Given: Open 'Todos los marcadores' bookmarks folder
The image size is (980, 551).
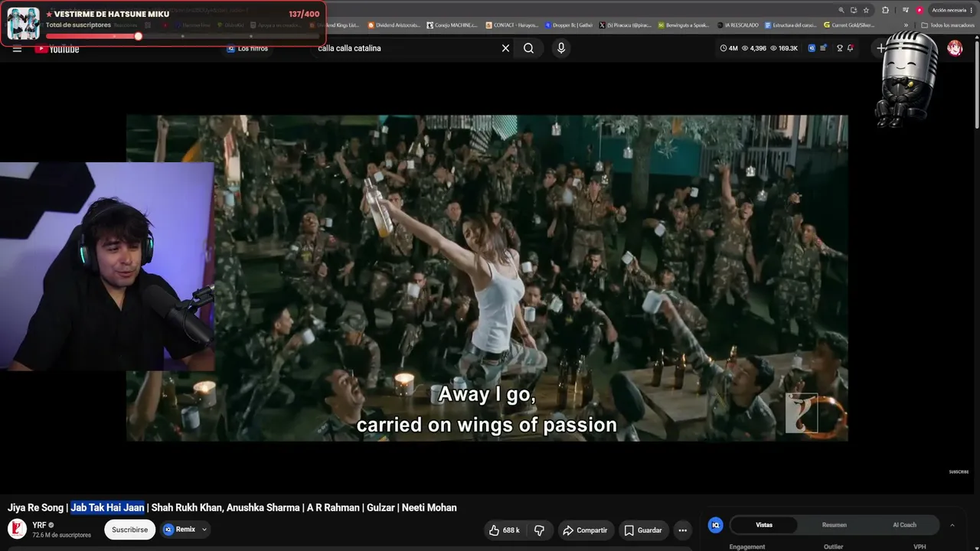Looking at the screenshot, I should tap(947, 25).
